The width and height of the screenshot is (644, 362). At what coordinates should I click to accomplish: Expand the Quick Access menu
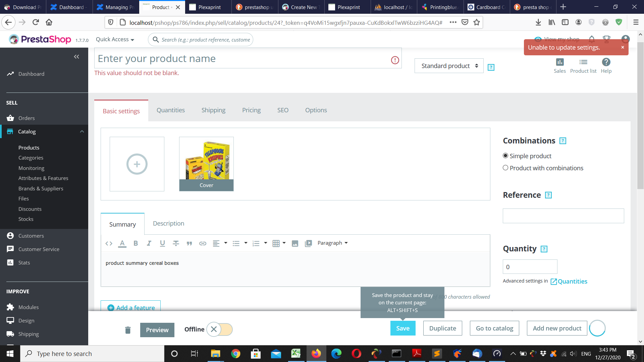pyautogui.click(x=115, y=40)
